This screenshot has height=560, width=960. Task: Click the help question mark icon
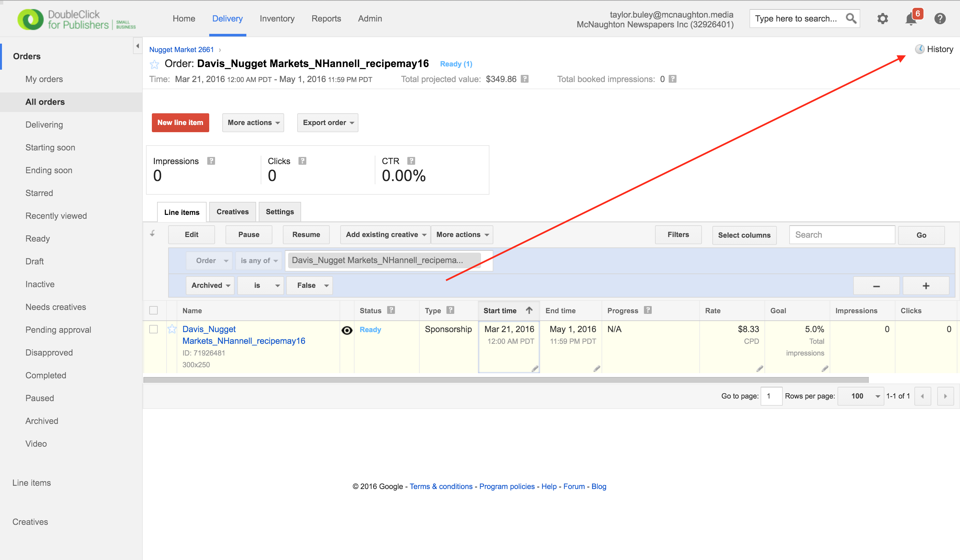tap(940, 19)
